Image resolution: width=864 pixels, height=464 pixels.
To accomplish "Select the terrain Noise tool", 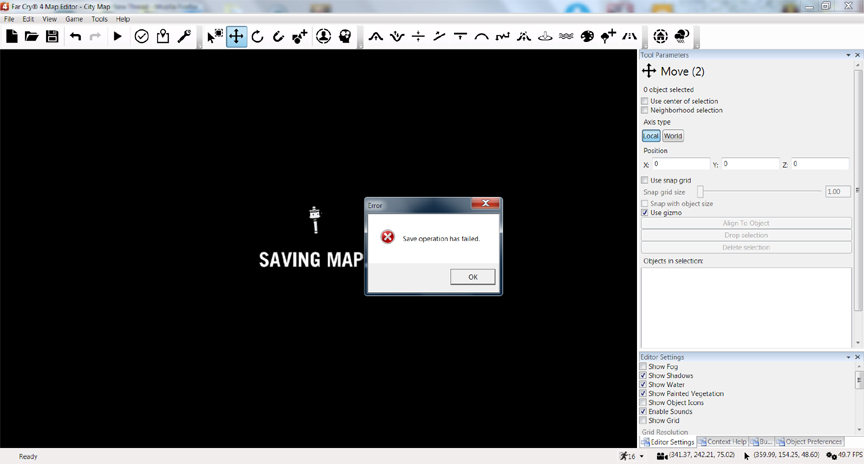I will pyautogui.click(x=503, y=36).
